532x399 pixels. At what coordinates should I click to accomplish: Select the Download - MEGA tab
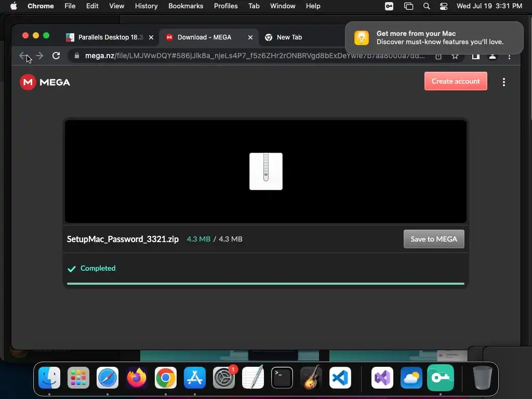[x=204, y=37]
